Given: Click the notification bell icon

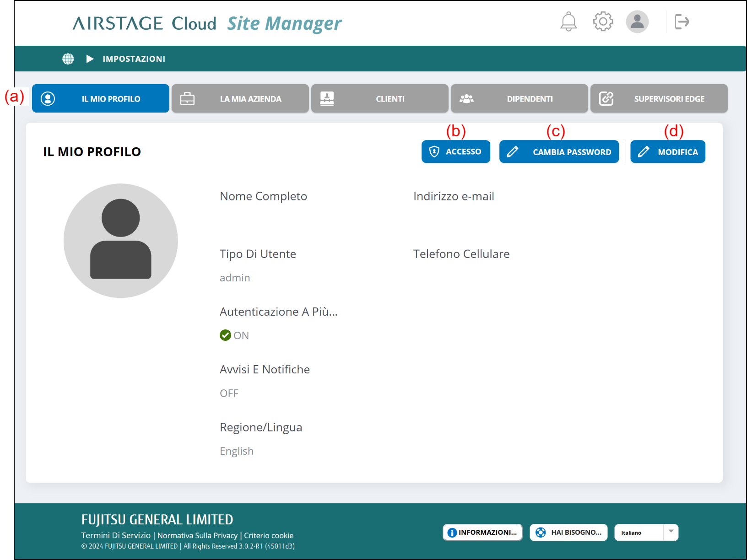Looking at the screenshot, I should point(568,22).
